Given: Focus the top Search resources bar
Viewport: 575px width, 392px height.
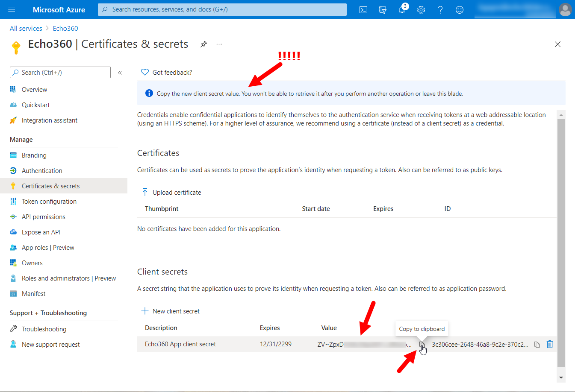Looking at the screenshot, I should [x=222, y=9].
